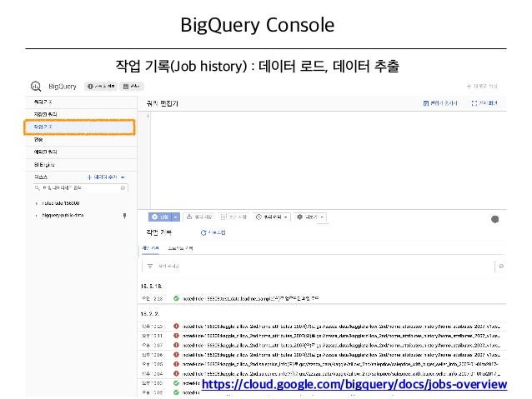Viewport: 532px width, 399px height.
Task: Click help icon inside resource search box
Action: [x=123, y=187]
